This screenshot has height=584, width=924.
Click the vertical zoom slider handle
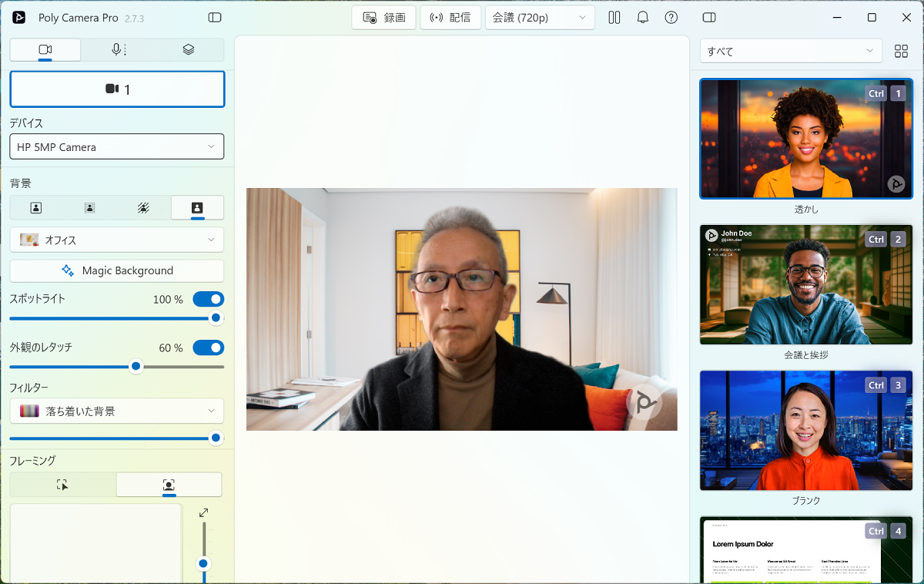tap(203, 564)
